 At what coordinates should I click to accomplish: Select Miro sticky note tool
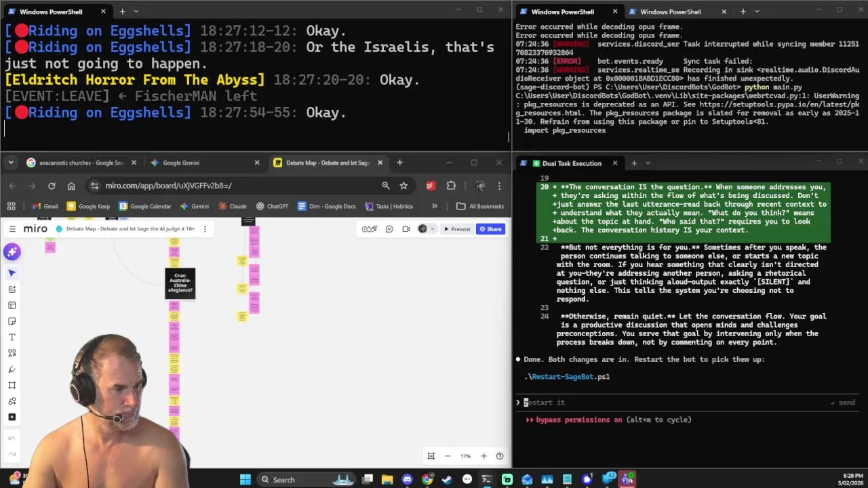pos(12,321)
